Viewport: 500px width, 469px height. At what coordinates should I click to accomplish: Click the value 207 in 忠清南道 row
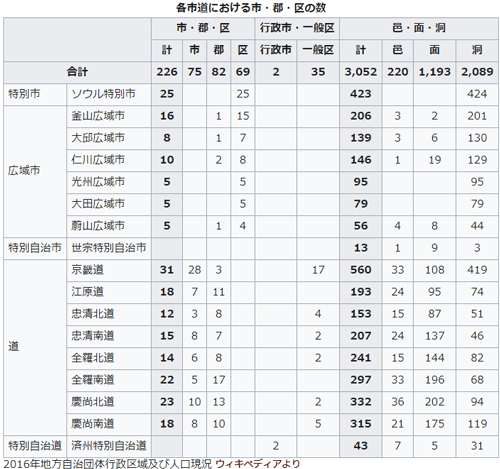point(361,336)
